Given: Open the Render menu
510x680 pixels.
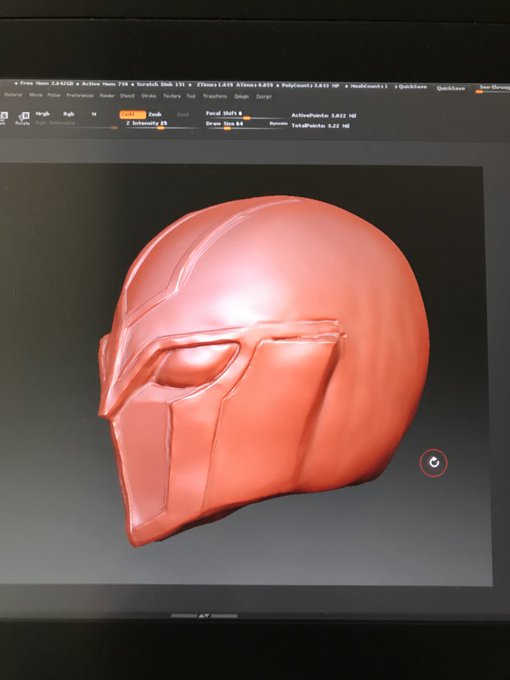Looking at the screenshot, I should (x=107, y=95).
